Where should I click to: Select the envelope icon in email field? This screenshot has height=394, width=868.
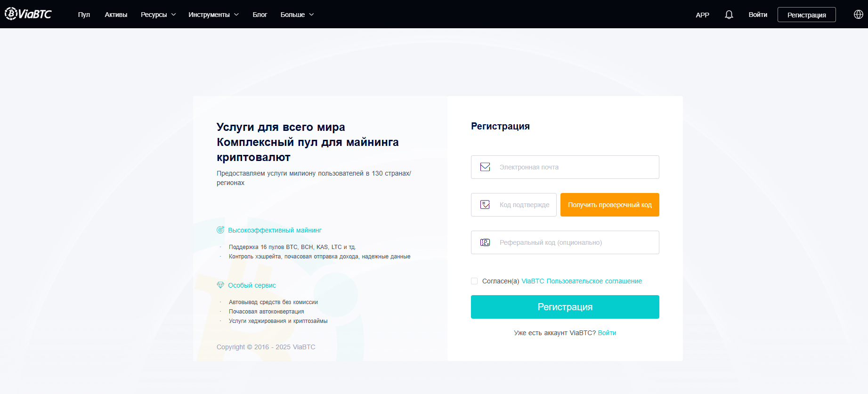(485, 167)
